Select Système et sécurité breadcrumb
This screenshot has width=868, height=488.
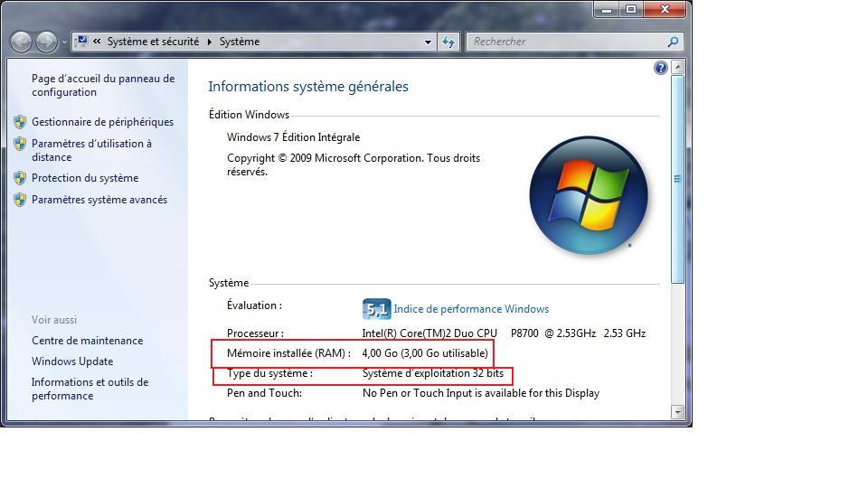tap(153, 42)
